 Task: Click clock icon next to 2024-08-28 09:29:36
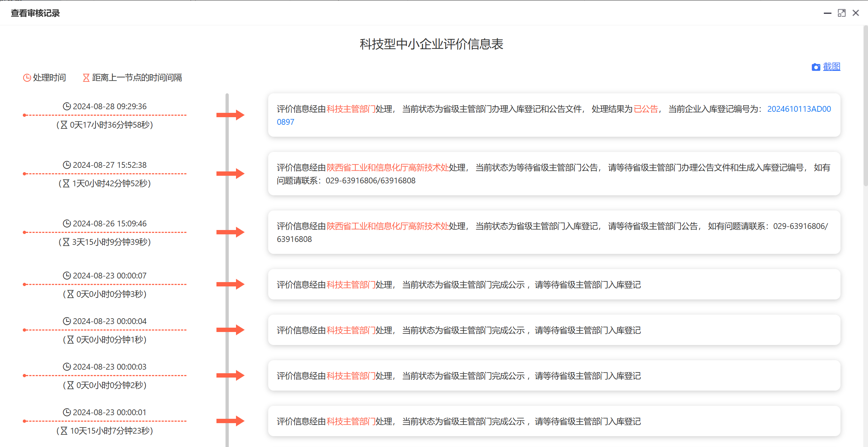[x=67, y=106]
